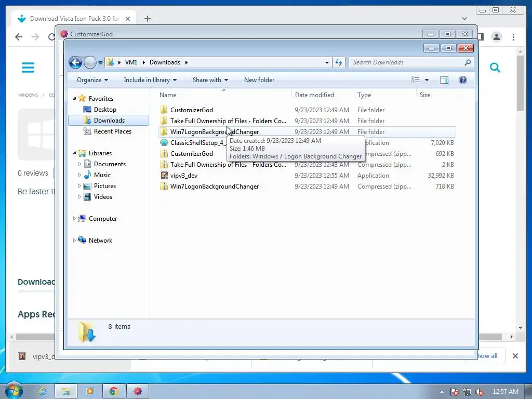Click VM1 in the address breadcrumb
Image resolution: width=532 pixels, height=399 pixels.
coord(131,62)
